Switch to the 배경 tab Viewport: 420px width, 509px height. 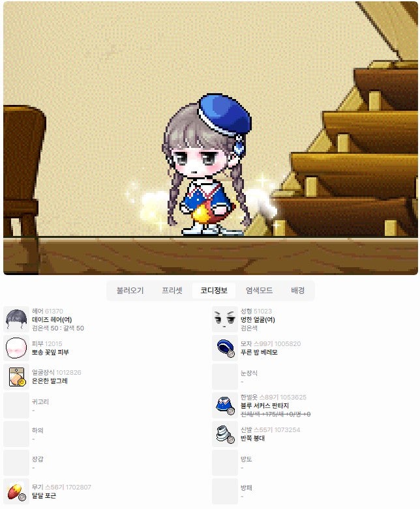297,291
